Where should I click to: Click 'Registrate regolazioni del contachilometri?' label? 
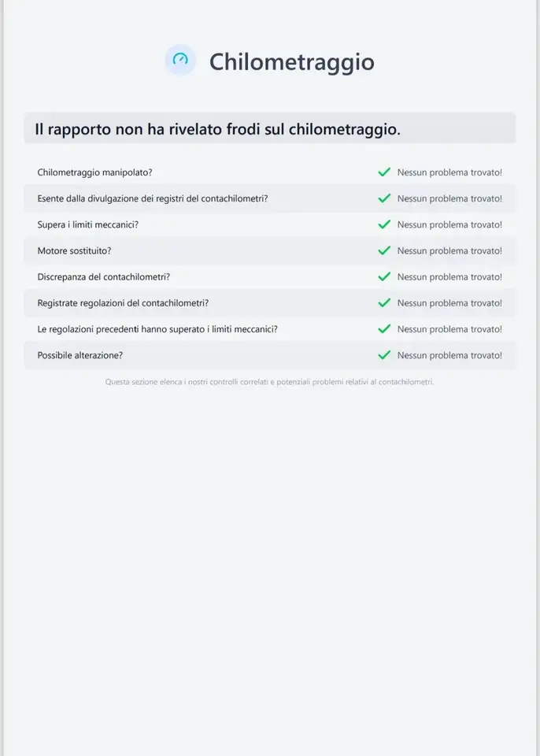click(x=123, y=303)
